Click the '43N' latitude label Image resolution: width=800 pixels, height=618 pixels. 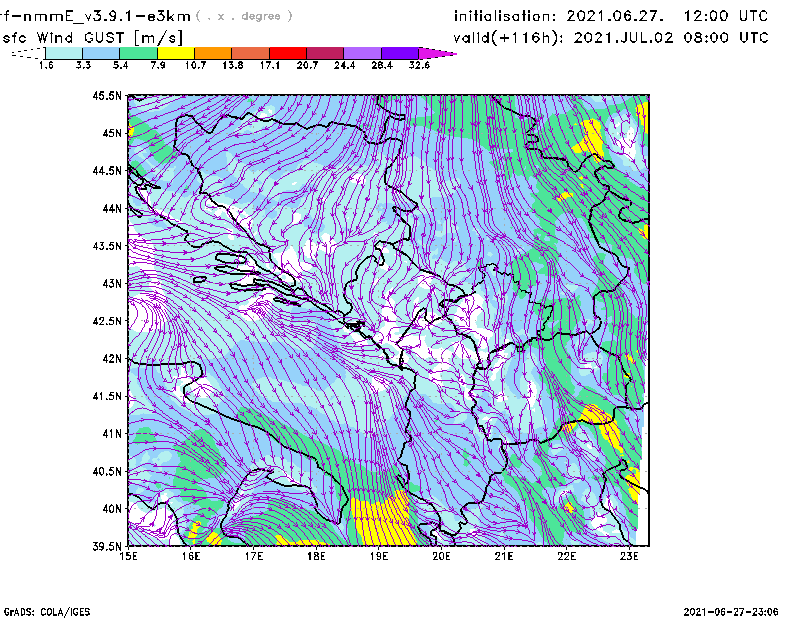coord(112,283)
